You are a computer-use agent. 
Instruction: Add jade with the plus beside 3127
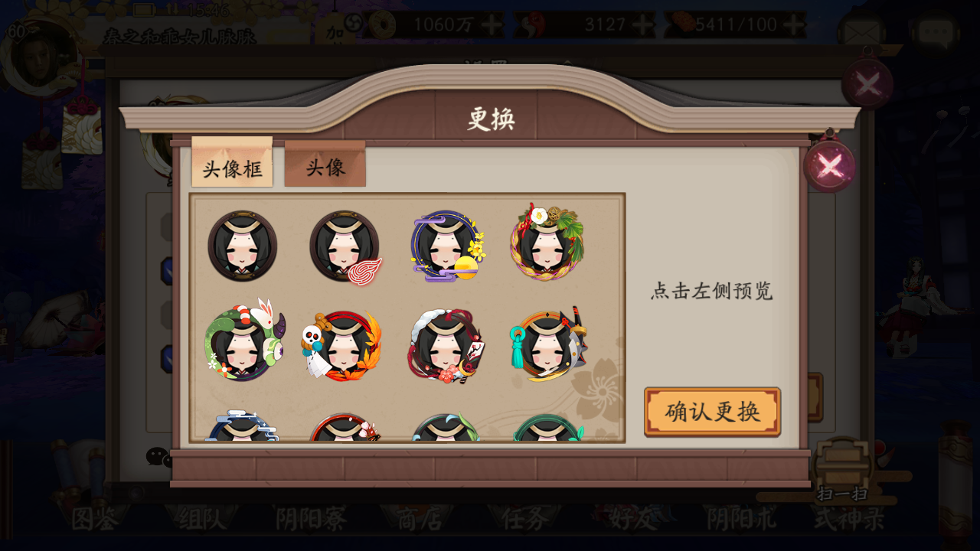point(643,24)
